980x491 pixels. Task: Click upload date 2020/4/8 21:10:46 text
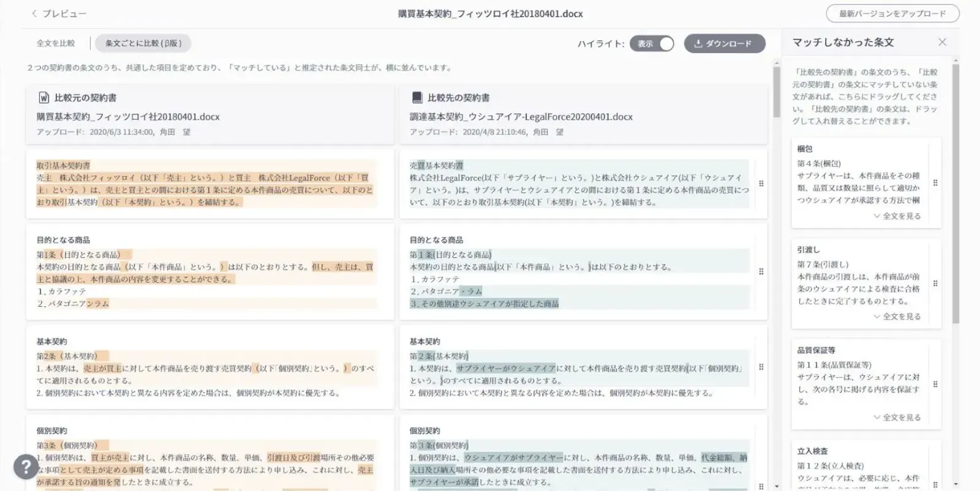(x=494, y=132)
